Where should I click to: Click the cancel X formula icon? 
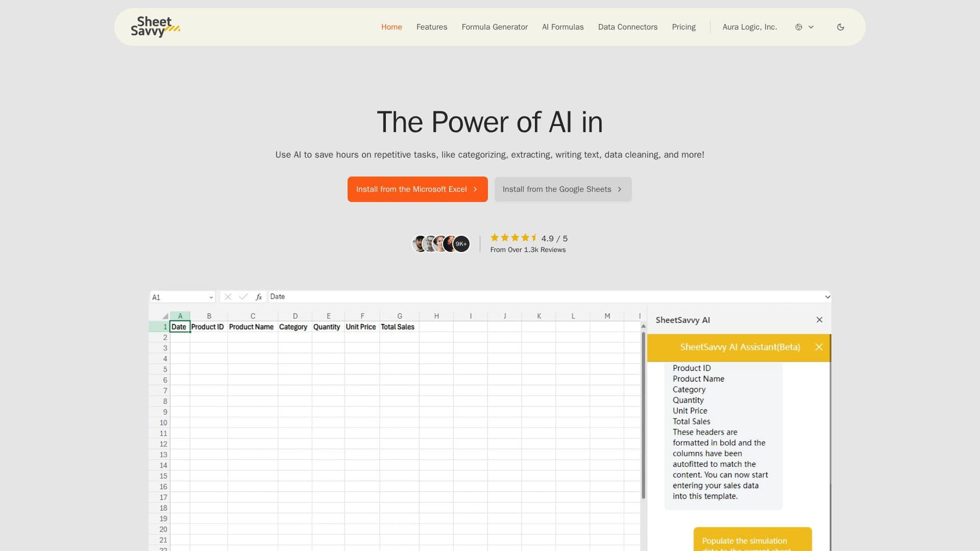(228, 297)
